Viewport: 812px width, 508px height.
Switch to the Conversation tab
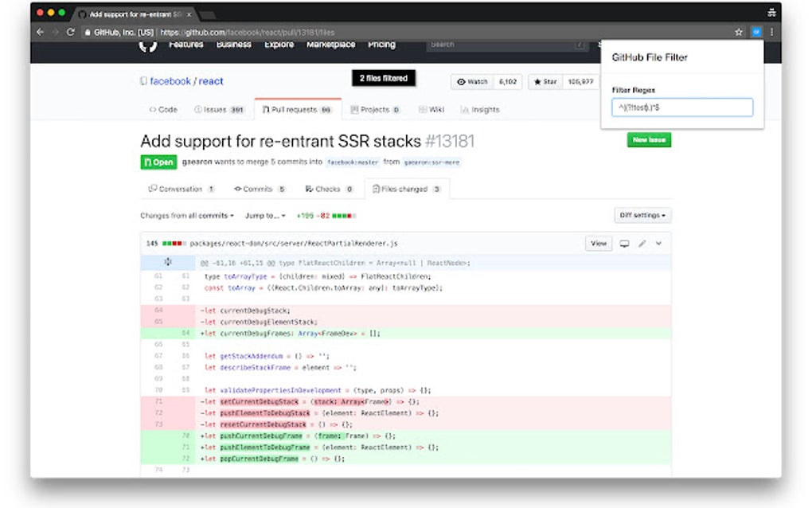click(x=181, y=189)
